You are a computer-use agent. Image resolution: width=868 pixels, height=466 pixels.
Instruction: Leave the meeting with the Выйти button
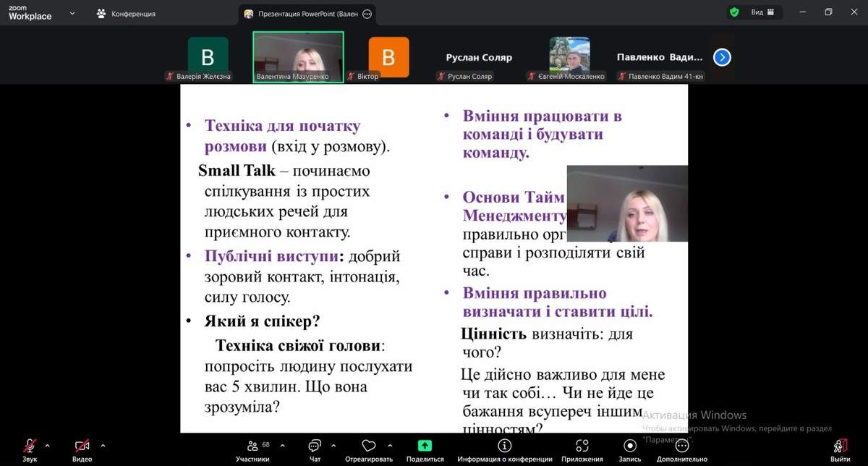840,446
